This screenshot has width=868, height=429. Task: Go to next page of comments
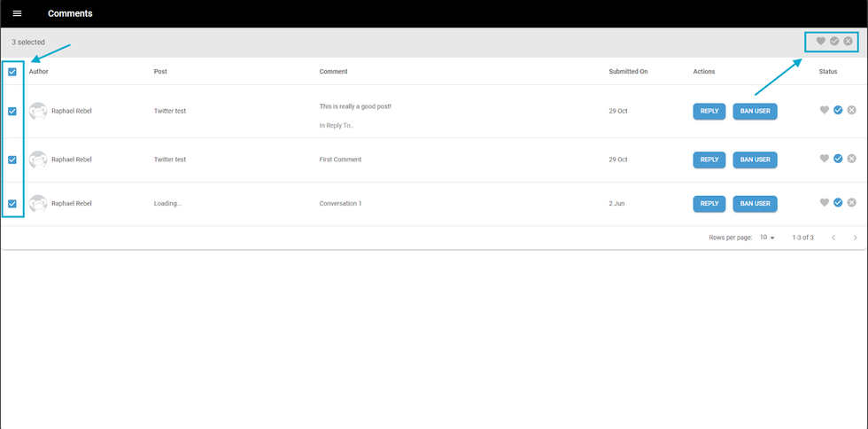(x=855, y=238)
